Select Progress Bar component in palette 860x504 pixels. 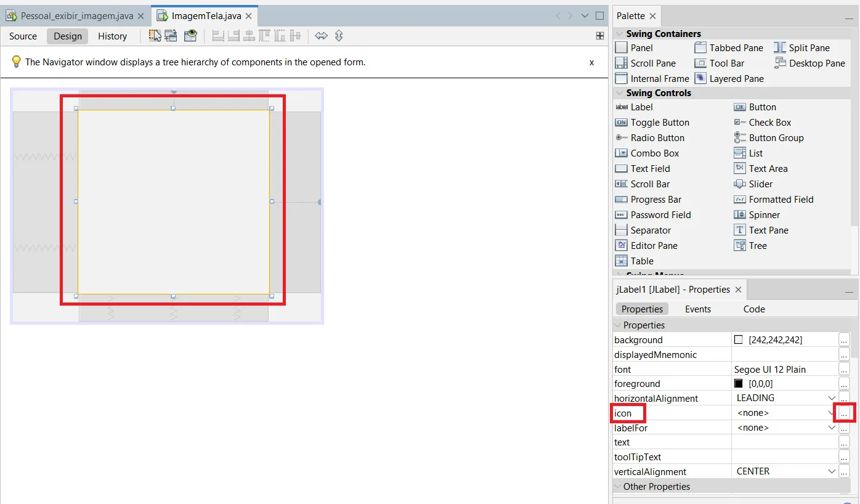[649, 199]
